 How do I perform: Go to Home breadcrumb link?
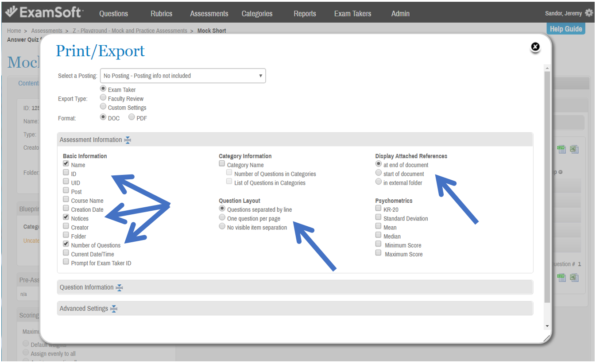pyautogui.click(x=14, y=31)
